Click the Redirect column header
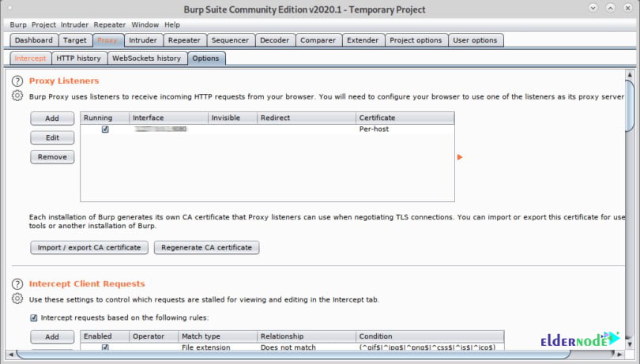 (x=307, y=118)
